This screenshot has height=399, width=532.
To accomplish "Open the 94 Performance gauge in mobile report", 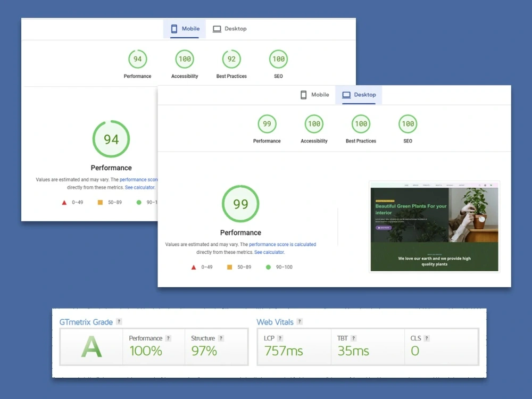I will 137,60.
